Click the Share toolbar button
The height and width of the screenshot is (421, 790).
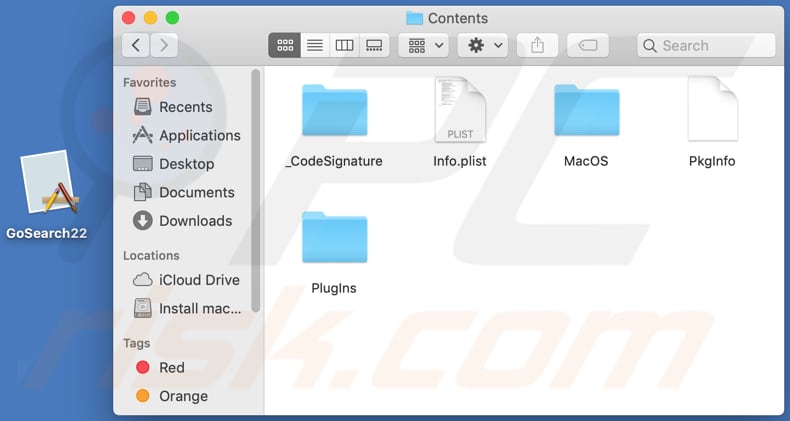click(x=538, y=45)
